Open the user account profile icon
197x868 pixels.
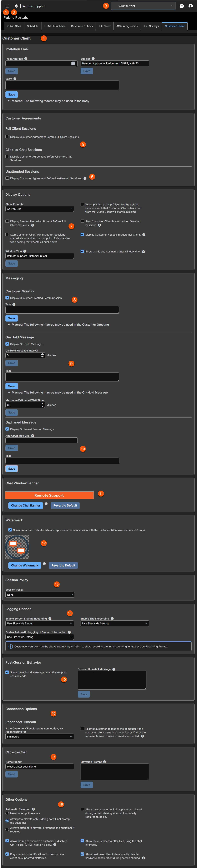pos(190,6)
